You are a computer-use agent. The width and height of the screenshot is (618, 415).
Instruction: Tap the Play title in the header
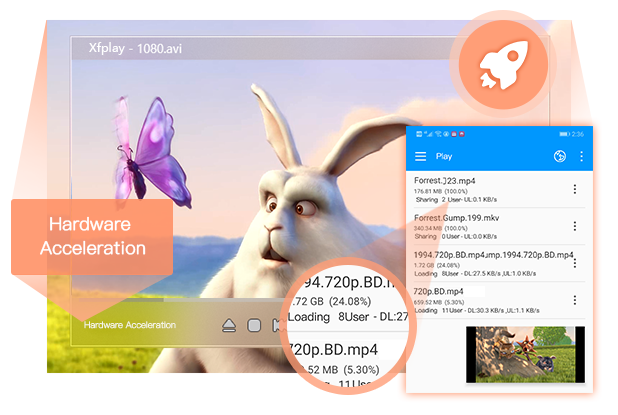(x=444, y=156)
